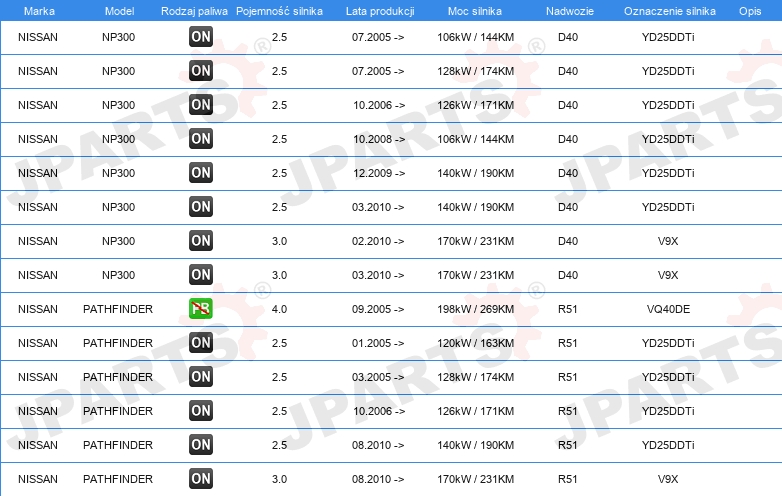Select the 10.2008 -> production date cell

click(379, 139)
